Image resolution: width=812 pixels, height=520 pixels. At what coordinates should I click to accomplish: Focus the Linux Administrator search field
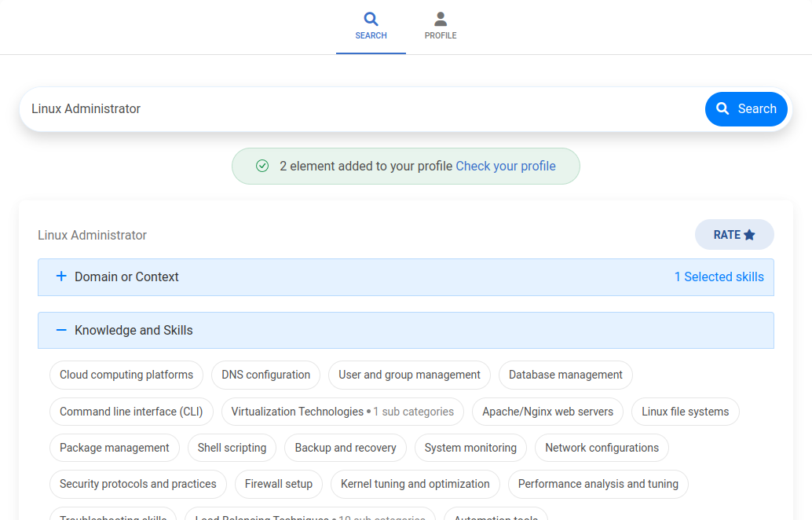[363, 108]
